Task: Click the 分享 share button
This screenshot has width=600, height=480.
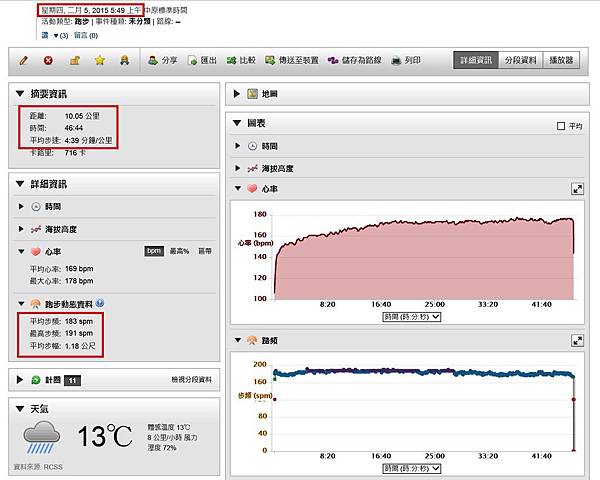Action: pyautogui.click(x=163, y=60)
